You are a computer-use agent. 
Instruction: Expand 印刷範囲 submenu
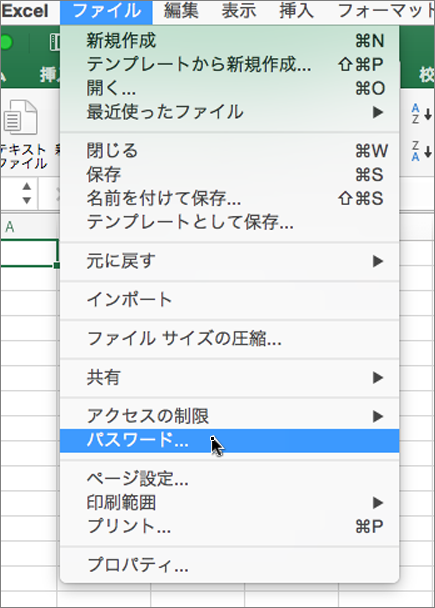coord(230,503)
